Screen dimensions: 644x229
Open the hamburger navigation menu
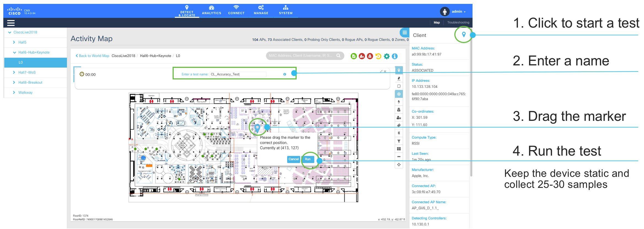pyautogui.click(x=11, y=23)
